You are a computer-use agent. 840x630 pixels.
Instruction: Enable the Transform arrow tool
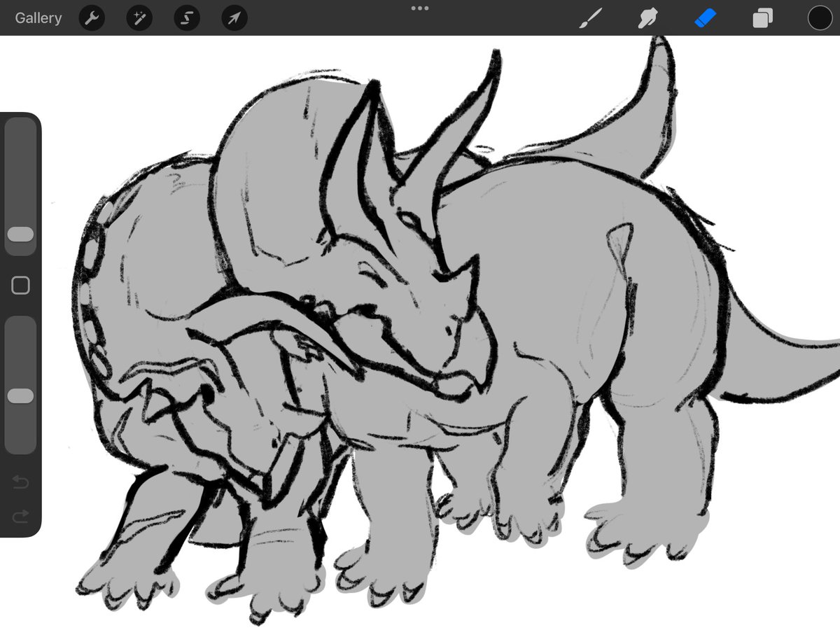(x=234, y=18)
